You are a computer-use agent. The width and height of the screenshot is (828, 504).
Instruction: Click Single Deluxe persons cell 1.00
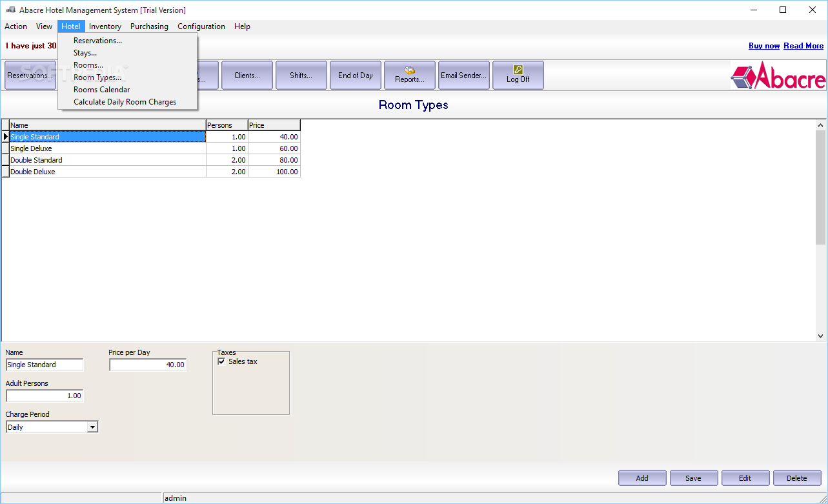pos(227,148)
